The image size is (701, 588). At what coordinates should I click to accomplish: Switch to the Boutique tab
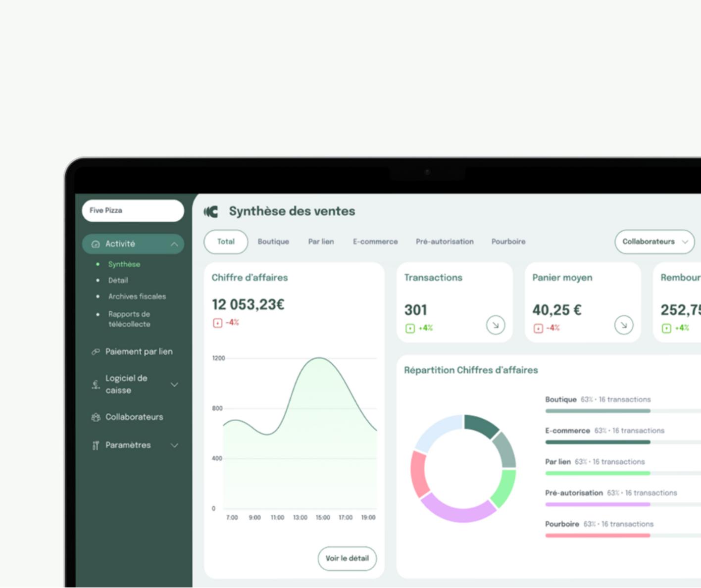pos(273,242)
